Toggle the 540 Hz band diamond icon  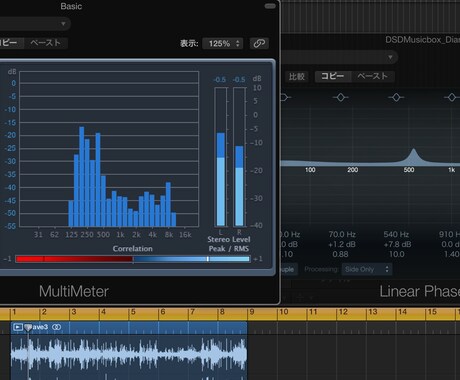point(396,97)
